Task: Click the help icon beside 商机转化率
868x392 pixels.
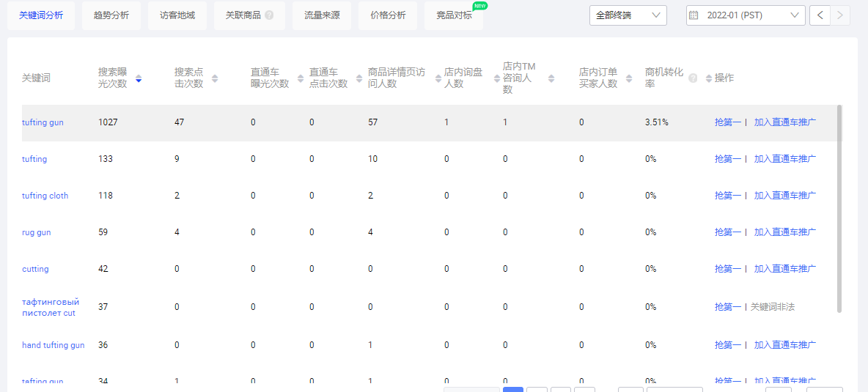Action: point(693,78)
